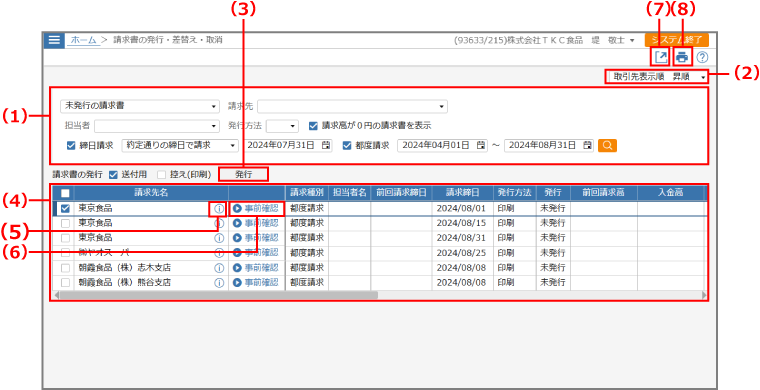This screenshot has width=760, height=390.
Task: Click info icon for 朝霞食品（株）志木支店
Action: tap(219, 268)
